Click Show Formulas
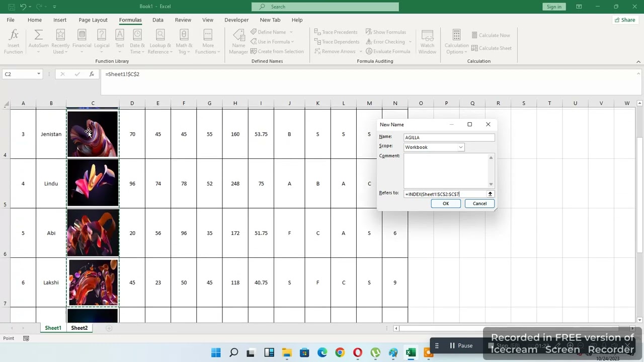The width and height of the screenshot is (644, 362). [x=386, y=32]
